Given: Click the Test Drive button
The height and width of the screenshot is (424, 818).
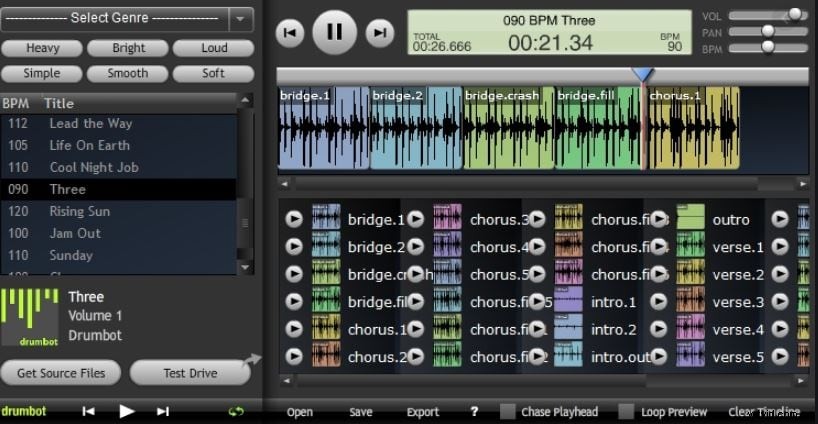Looking at the screenshot, I should (190, 373).
